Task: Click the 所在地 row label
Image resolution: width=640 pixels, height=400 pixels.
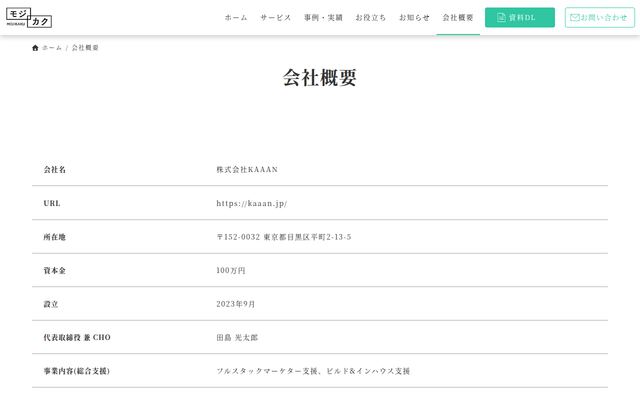Action: (x=55, y=237)
